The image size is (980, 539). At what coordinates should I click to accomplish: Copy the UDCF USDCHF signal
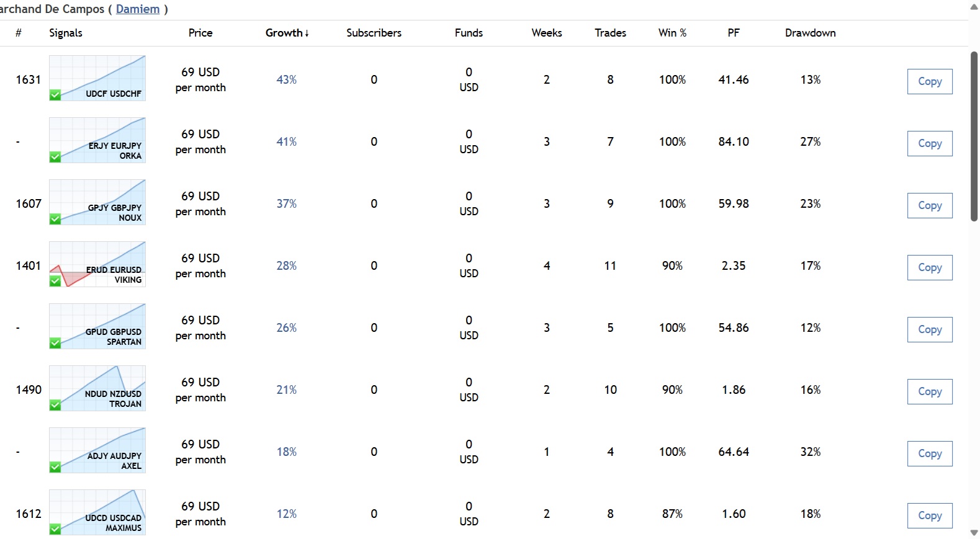(x=929, y=81)
